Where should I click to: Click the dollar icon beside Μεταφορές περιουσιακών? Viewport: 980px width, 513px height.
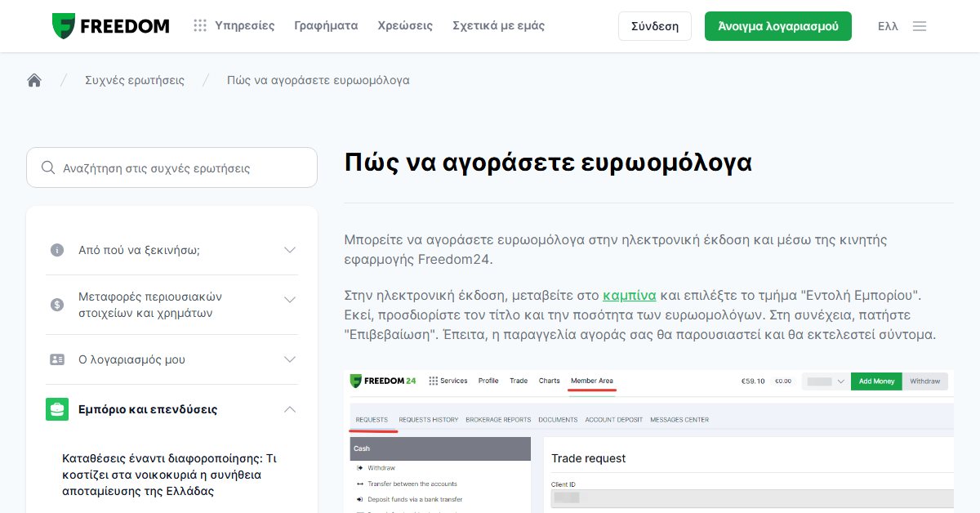pos(57,305)
